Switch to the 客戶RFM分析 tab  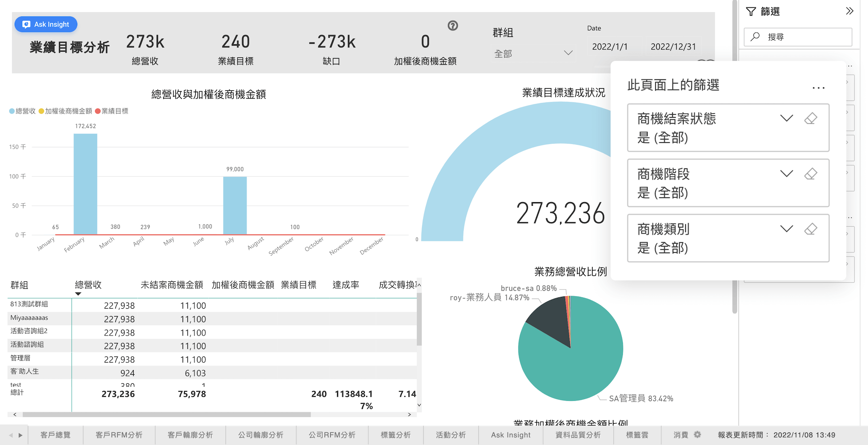click(x=119, y=435)
